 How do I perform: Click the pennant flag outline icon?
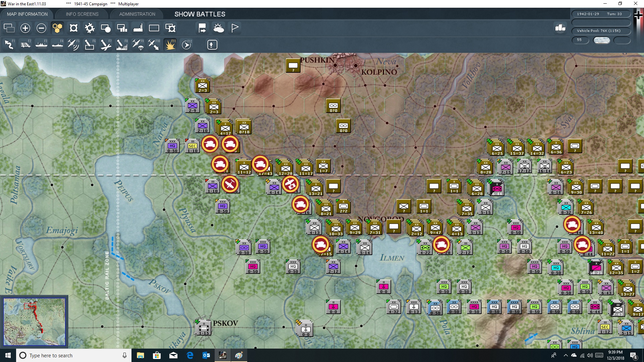coord(235,28)
